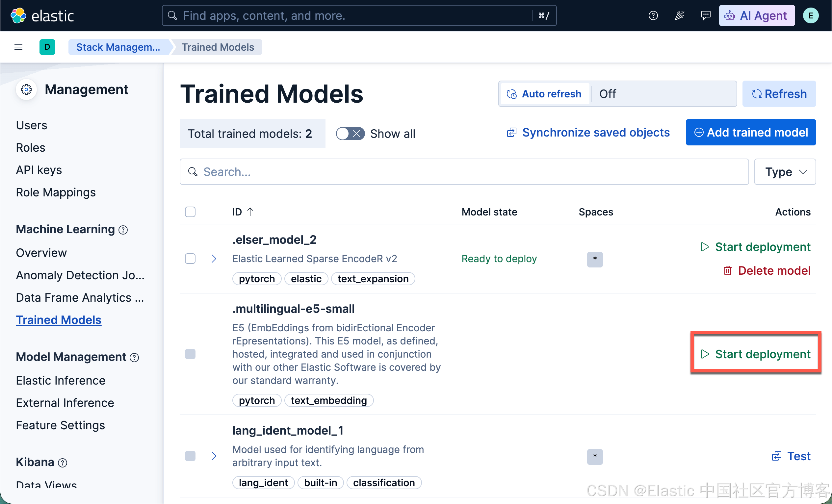Viewport: 832px width, 504px height.
Task: Click the Trained Models breadcrumb
Action: click(x=218, y=47)
